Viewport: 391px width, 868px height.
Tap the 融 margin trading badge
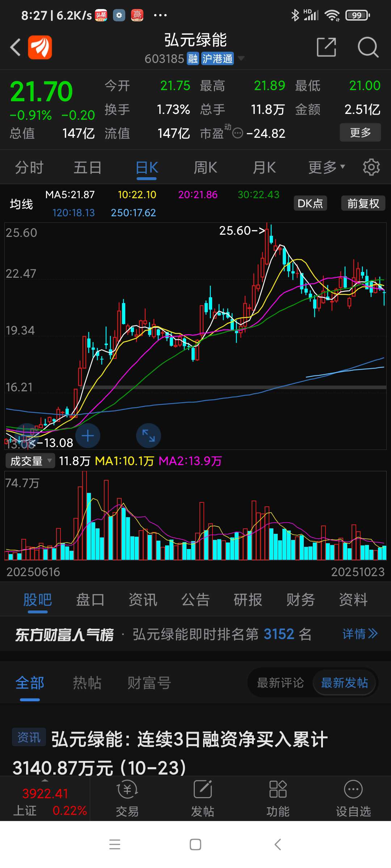pos(193,59)
